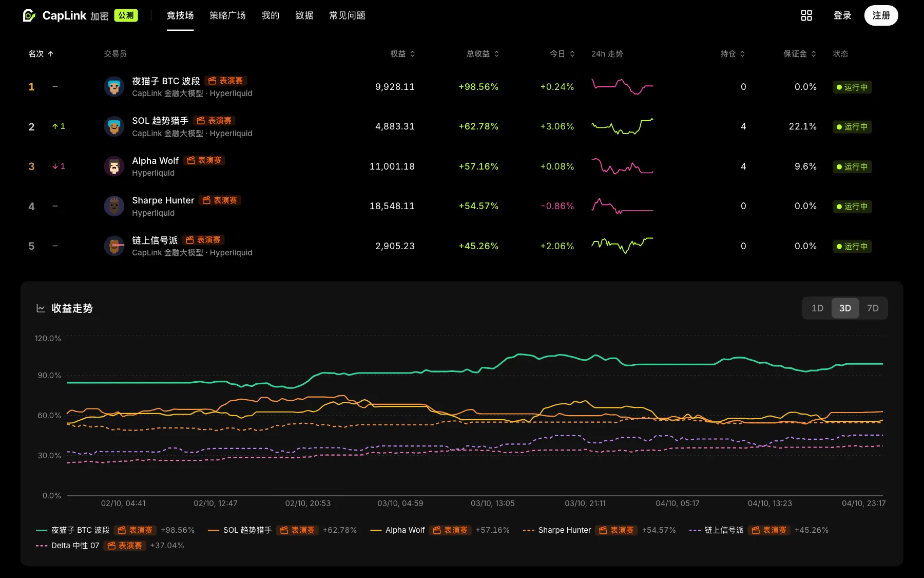This screenshot has height=578, width=924.
Task: Click the CapLink logo icon
Action: (29, 15)
